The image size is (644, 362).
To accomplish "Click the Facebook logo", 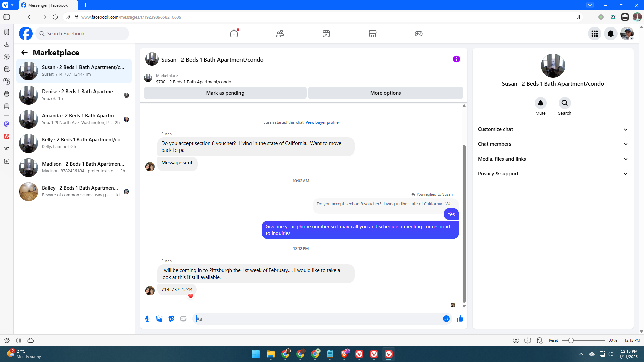I will tap(26, 34).
